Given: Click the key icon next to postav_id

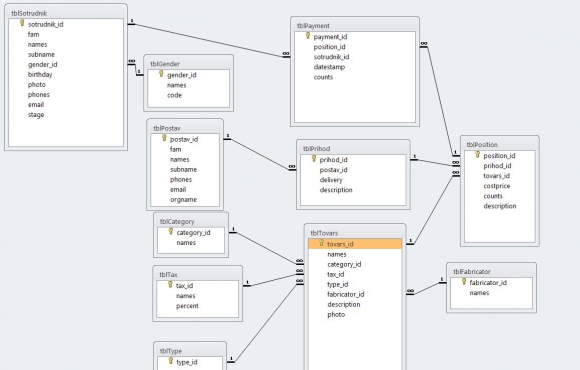Looking at the screenshot, I should coord(164,138).
